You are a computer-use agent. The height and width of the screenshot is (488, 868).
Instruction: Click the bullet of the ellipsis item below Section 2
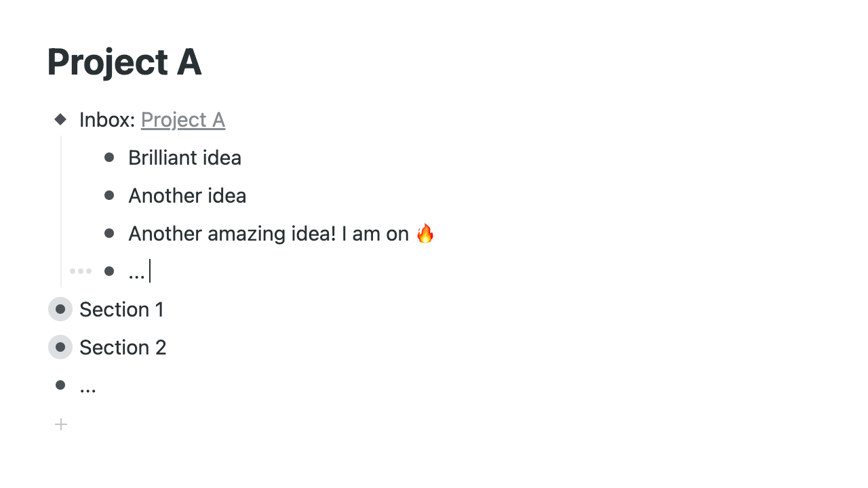[60, 385]
